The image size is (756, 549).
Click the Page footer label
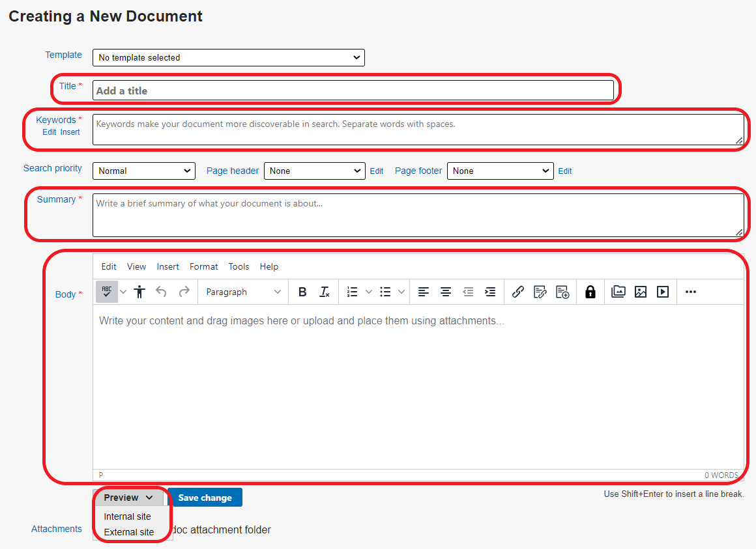[x=418, y=171]
